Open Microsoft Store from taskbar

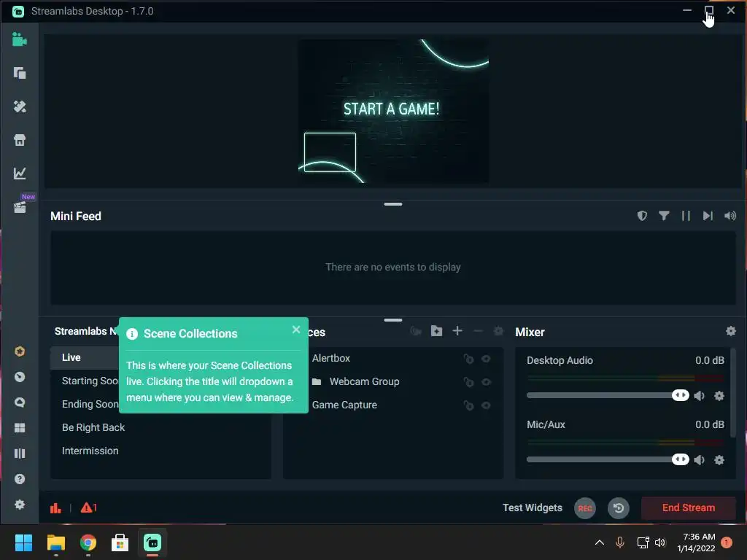tap(120, 542)
